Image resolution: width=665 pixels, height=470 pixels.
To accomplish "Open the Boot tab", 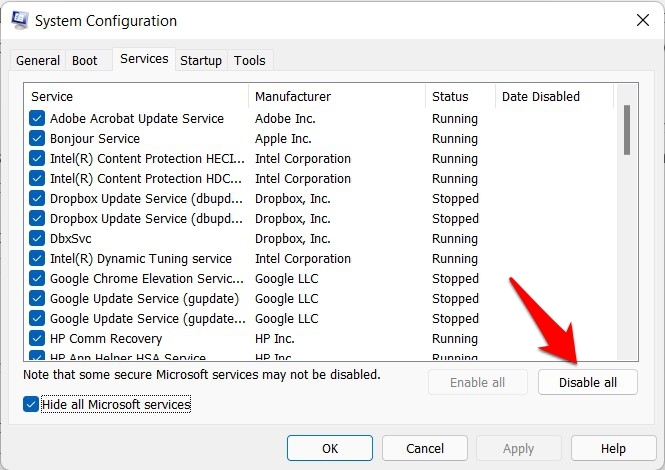I will [x=85, y=61].
